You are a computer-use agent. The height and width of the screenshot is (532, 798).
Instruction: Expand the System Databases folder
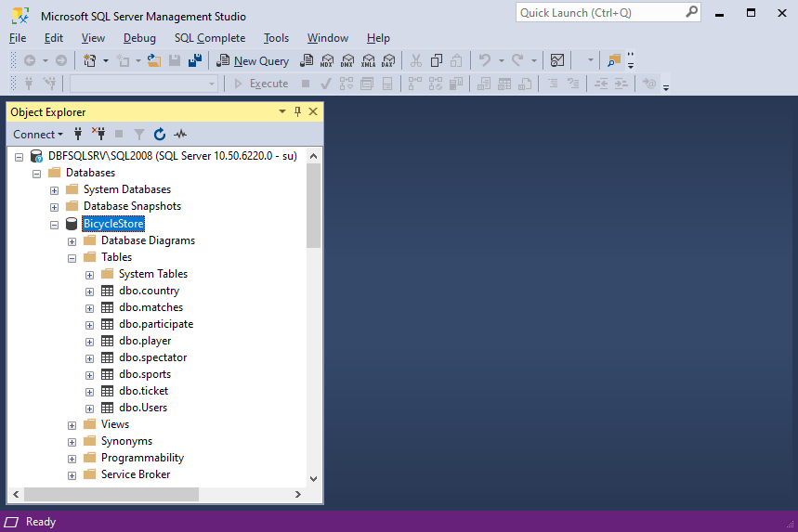coord(55,190)
